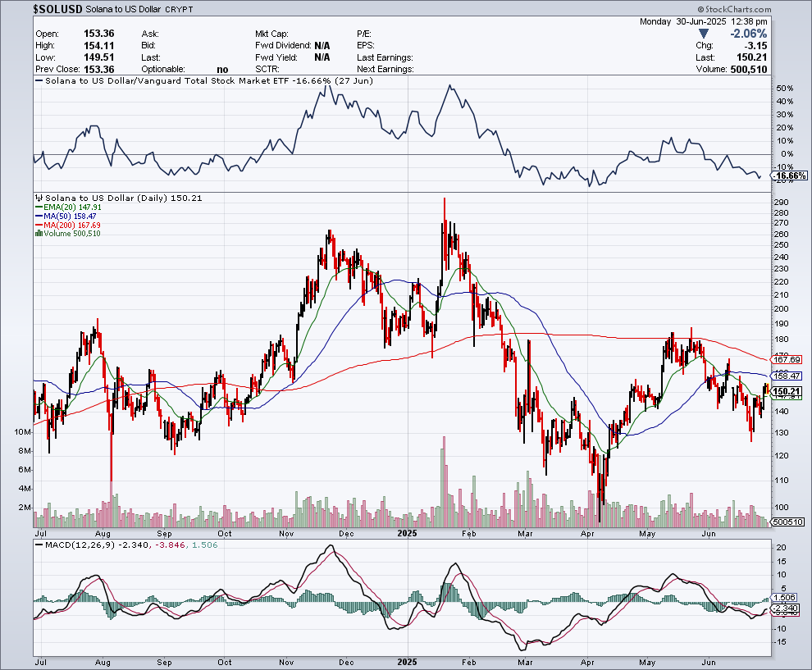The width and height of the screenshot is (812, 670).
Task: Select the Open value 153.36
Action: pyautogui.click(x=99, y=34)
